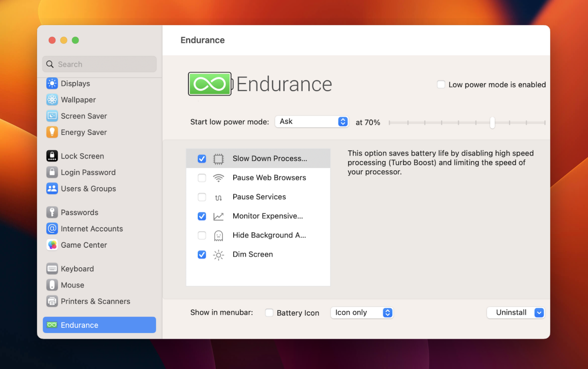Select the Pause Web Browsers label
588x369 pixels.
coord(269,178)
